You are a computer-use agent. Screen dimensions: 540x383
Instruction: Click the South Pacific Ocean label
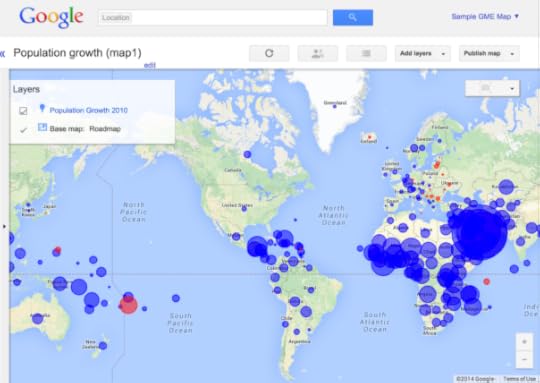click(180, 323)
